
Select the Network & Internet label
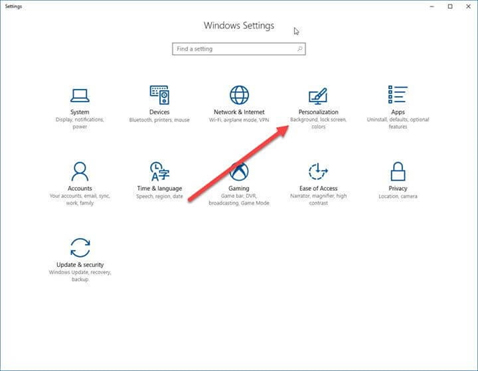coord(239,112)
